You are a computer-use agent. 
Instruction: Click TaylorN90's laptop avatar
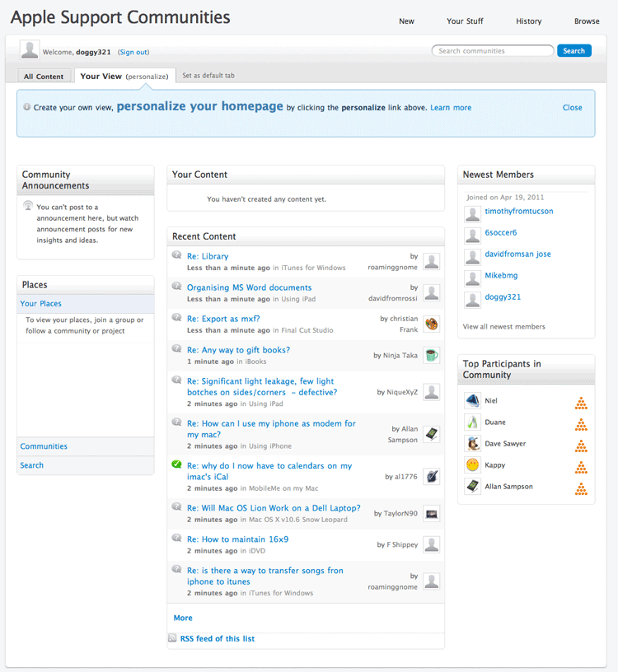(432, 513)
